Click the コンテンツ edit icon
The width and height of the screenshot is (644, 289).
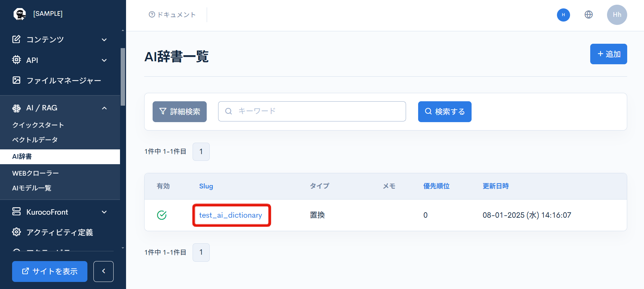point(16,39)
